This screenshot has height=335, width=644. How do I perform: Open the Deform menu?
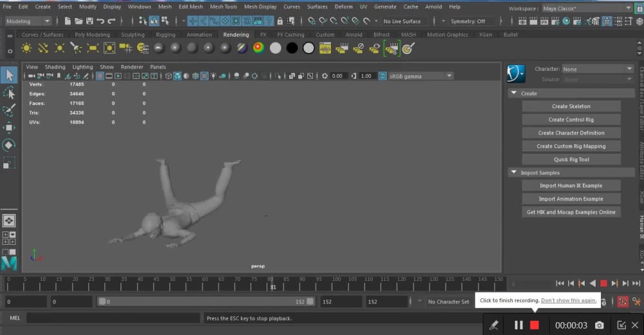pyautogui.click(x=343, y=6)
